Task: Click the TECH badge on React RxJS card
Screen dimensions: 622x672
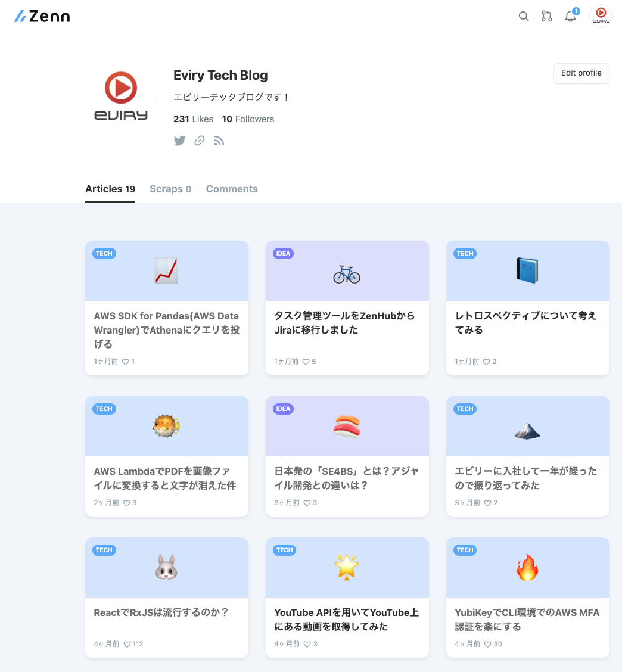Action: click(104, 550)
